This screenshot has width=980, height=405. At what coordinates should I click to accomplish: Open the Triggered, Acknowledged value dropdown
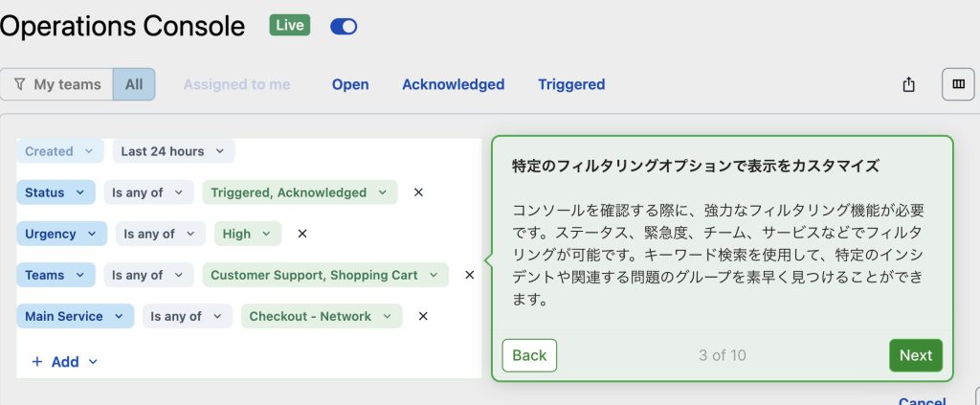coord(300,192)
